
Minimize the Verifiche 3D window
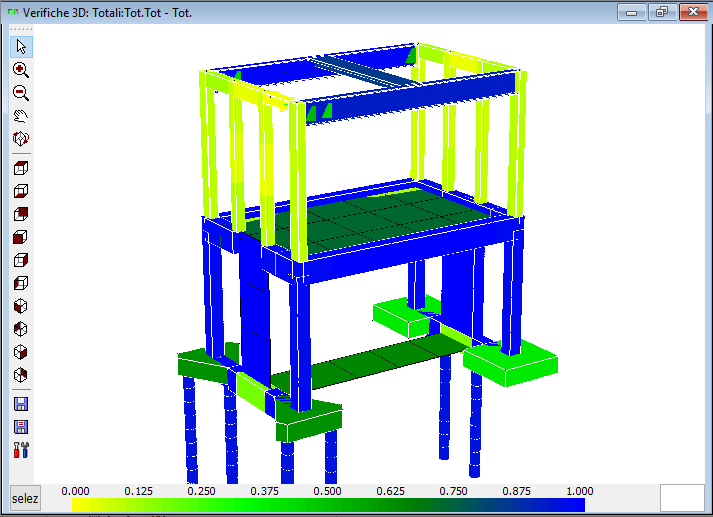632,12
